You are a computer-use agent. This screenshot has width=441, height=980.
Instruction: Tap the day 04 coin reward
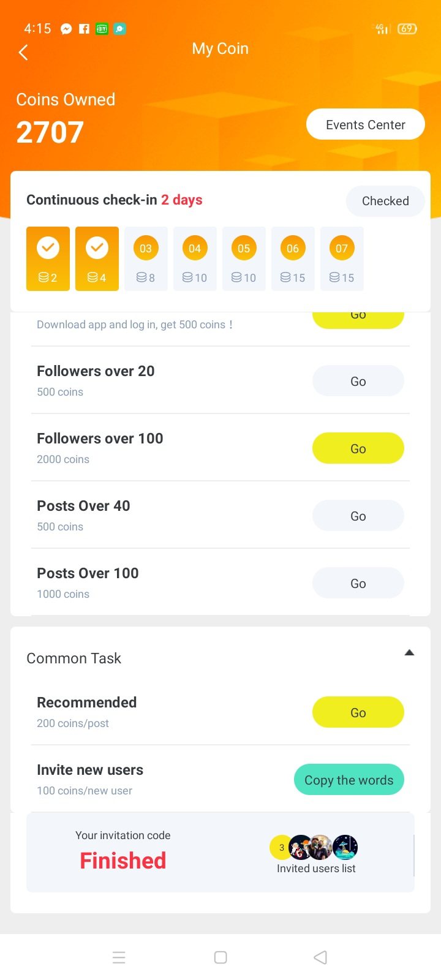point(195,258)
